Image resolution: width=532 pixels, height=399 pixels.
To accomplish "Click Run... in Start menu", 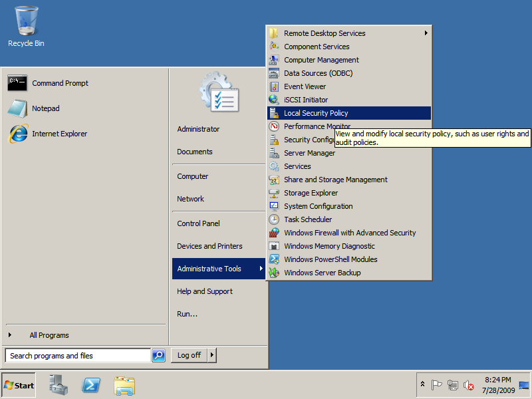I will tap(219, 314).
